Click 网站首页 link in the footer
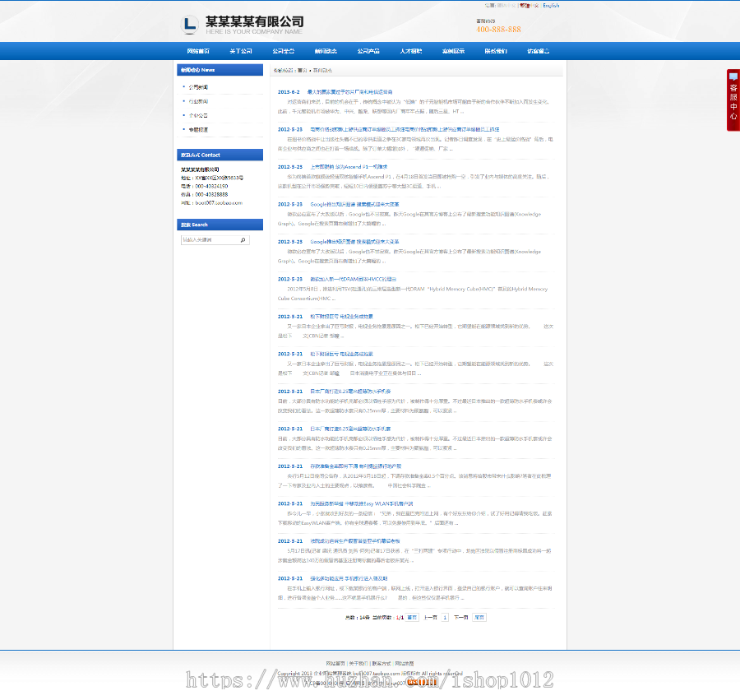 (335, 664)
